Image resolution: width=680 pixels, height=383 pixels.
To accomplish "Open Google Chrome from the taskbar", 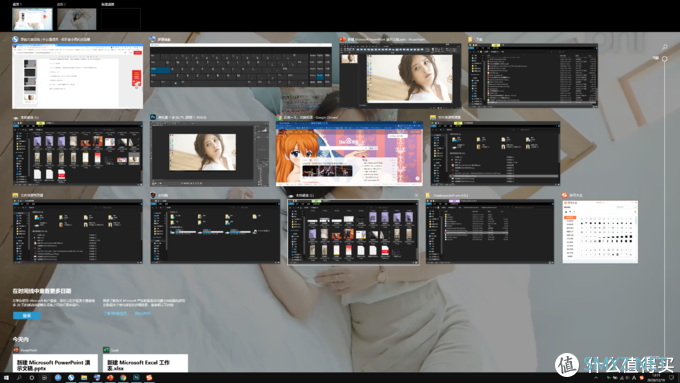I will 123,378.
